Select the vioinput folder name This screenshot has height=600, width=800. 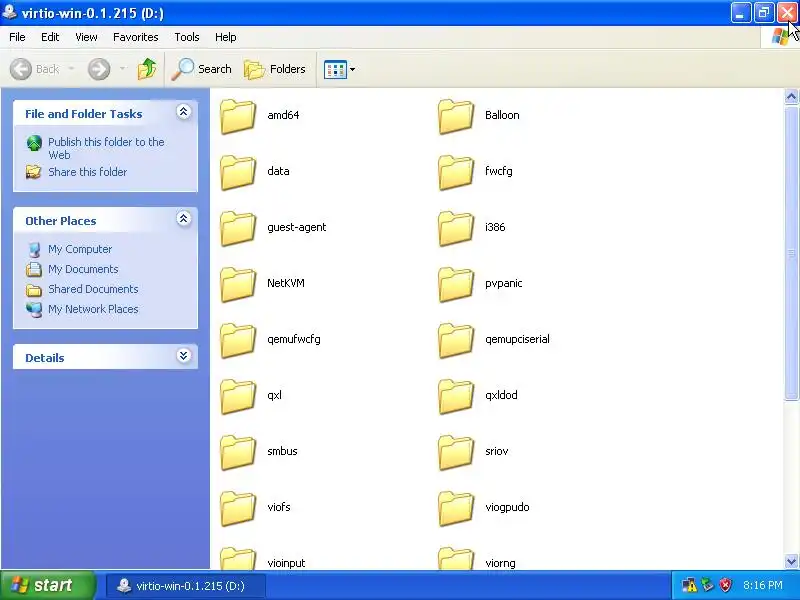pyautogui.click(x=286, y=563)
